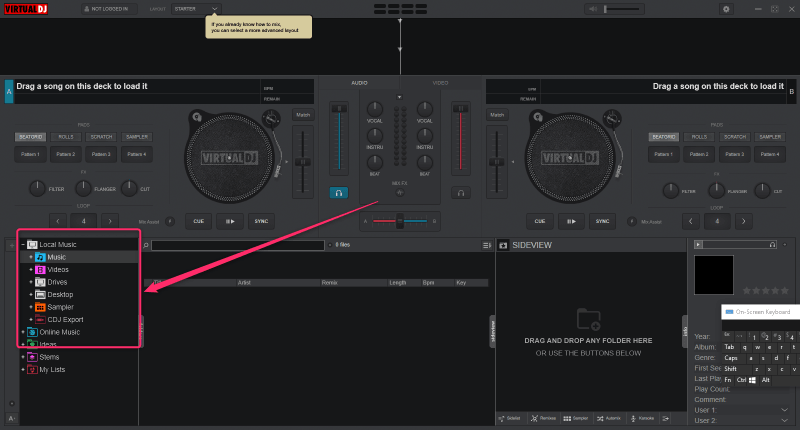Collapse the Local Music tree node
The width and height of the screenshot is (800, 430).
coord(23,244)
